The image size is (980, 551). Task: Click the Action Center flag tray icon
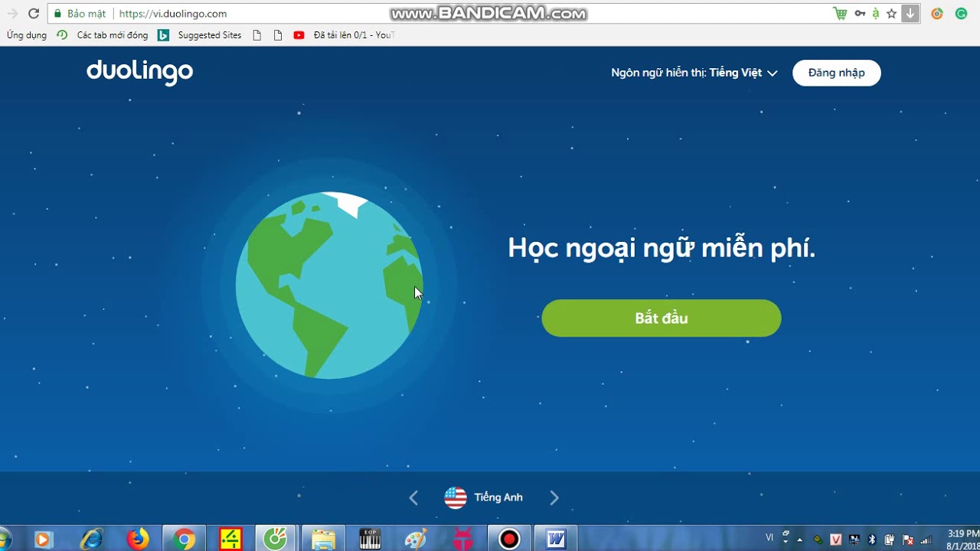pyautogui.click(x=907, y=540)
